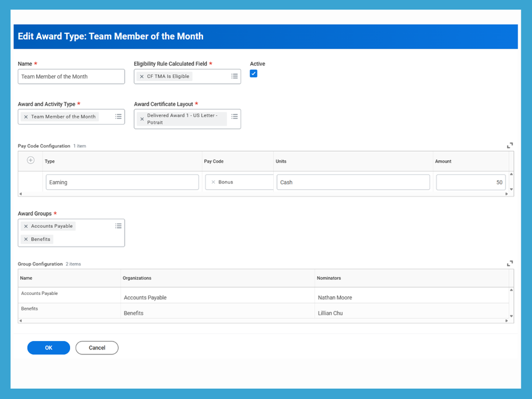Screen dimensions: 532x399
Task: Toggle the Active checkbox
Action: 253,73
